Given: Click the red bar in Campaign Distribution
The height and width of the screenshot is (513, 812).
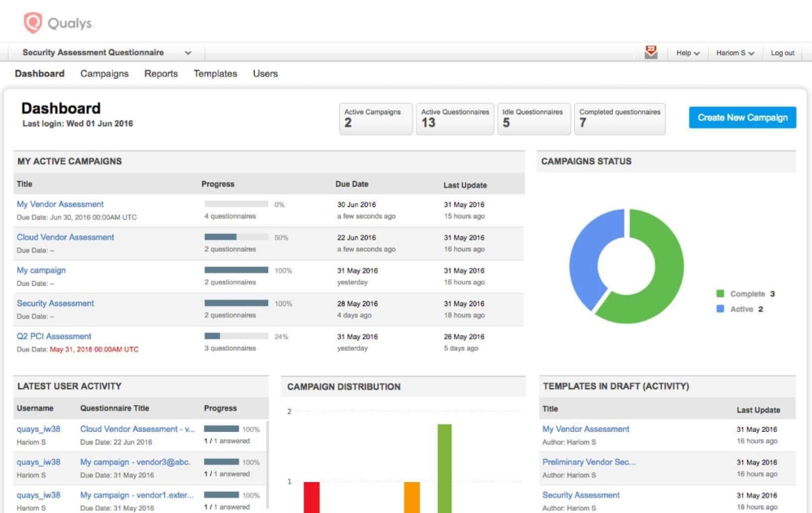Looking at the screenshot, I should pyautogui.click(x=311, y=498).
